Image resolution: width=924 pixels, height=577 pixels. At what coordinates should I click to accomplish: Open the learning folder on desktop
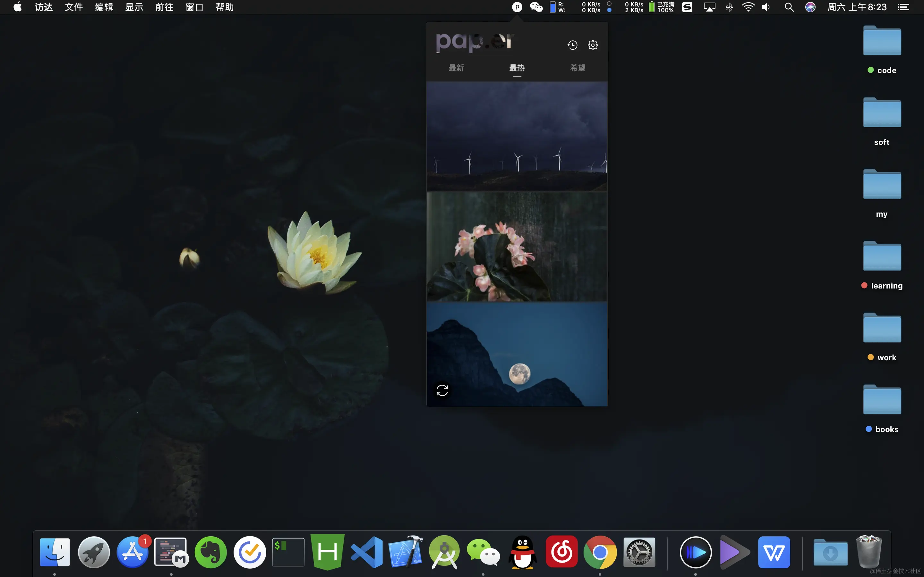click(882, 257)
